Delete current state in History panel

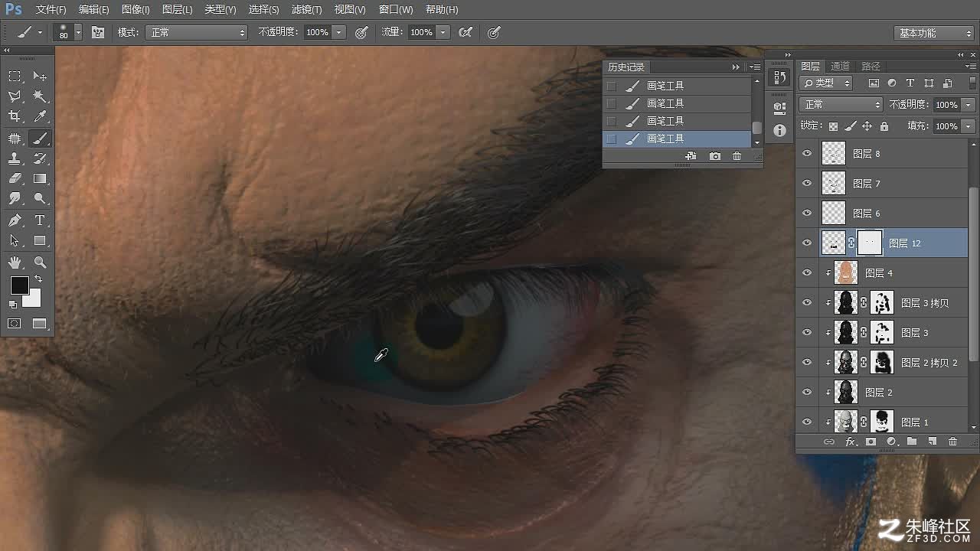(x=737, y=156)
